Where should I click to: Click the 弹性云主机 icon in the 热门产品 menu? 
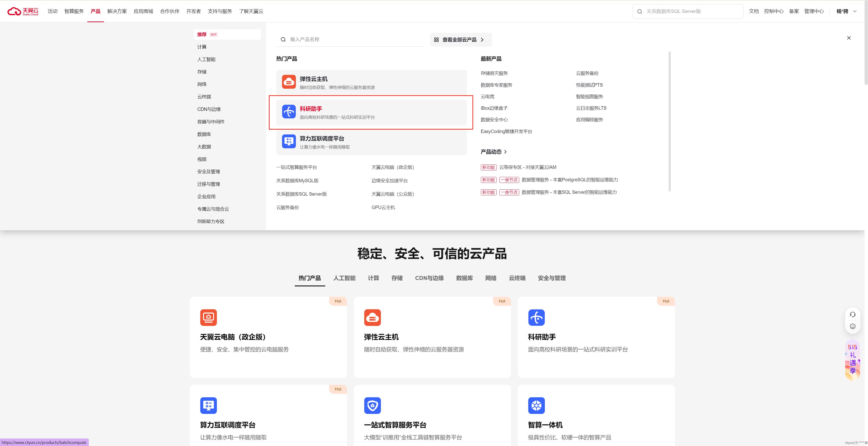289,82
